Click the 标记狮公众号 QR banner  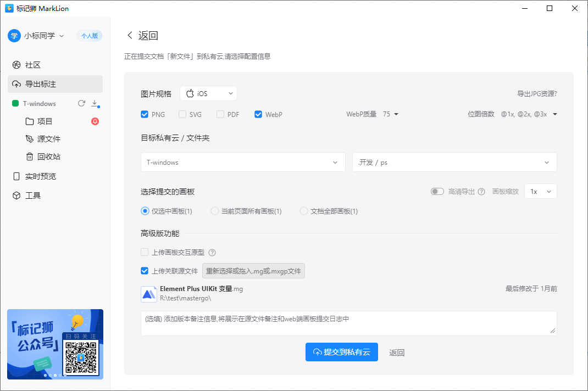[55, 344]
